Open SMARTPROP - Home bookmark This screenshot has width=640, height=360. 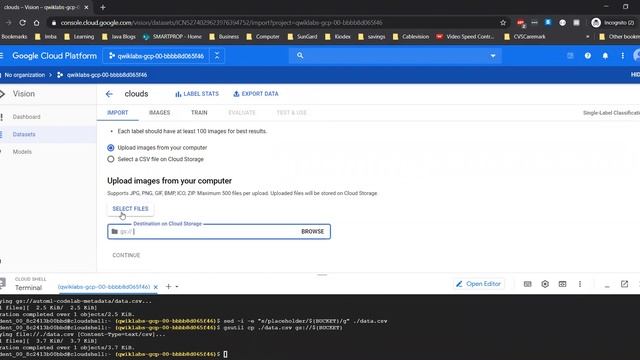(x=173, y=37)
